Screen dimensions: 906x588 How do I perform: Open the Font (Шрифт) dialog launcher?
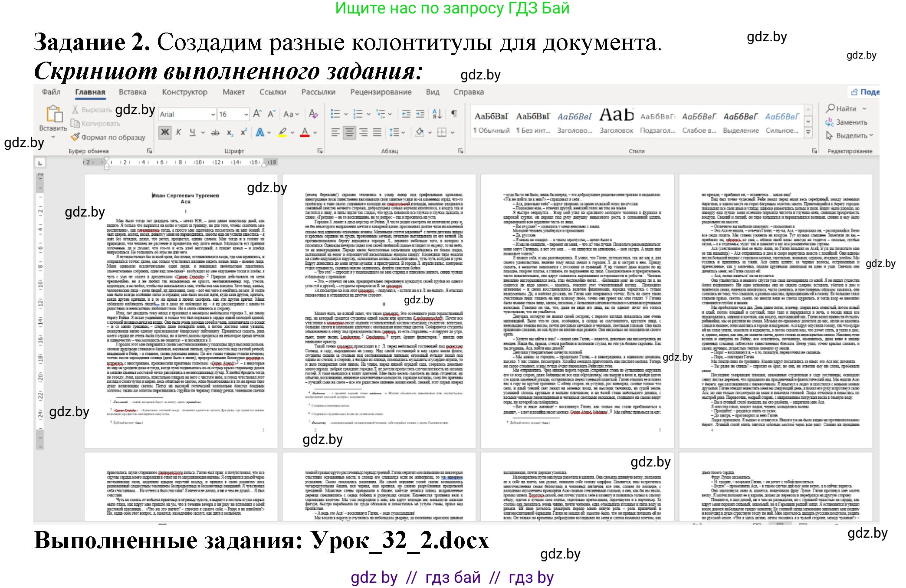(320, 151)
